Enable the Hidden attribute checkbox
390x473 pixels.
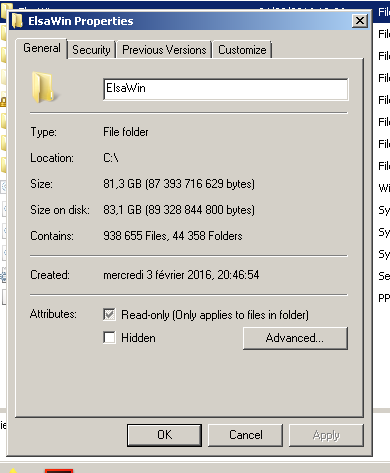[109, 337]
